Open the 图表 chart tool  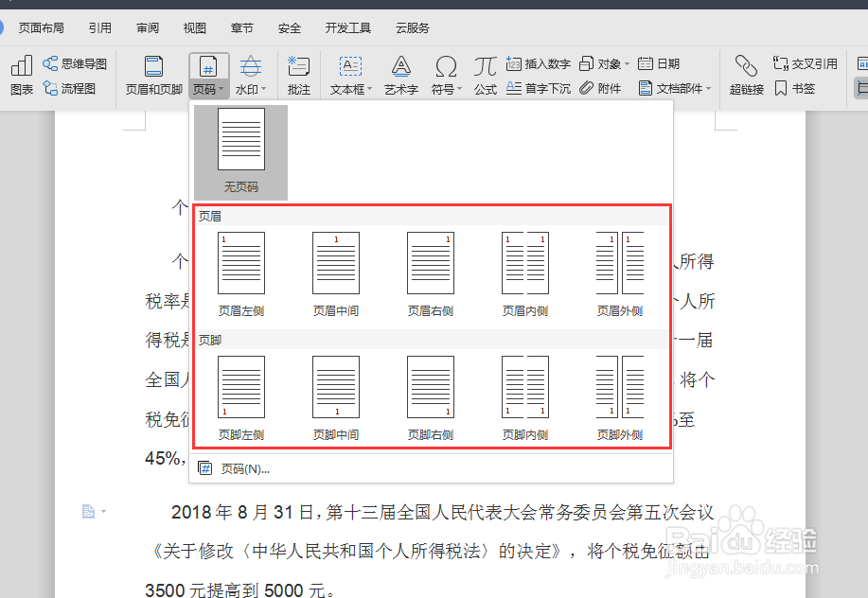click(x=22, y=76)
